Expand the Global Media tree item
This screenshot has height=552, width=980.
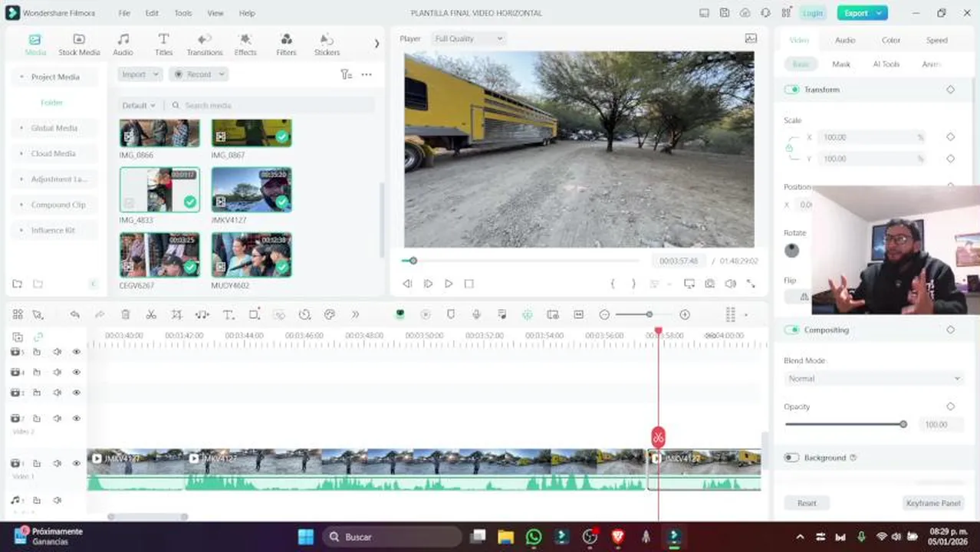(x=21, y=128)
